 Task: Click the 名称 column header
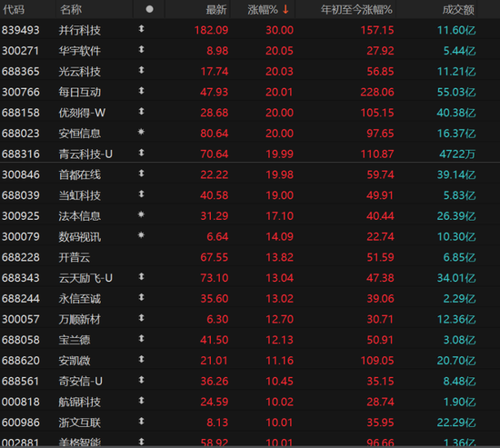point(71,10)
